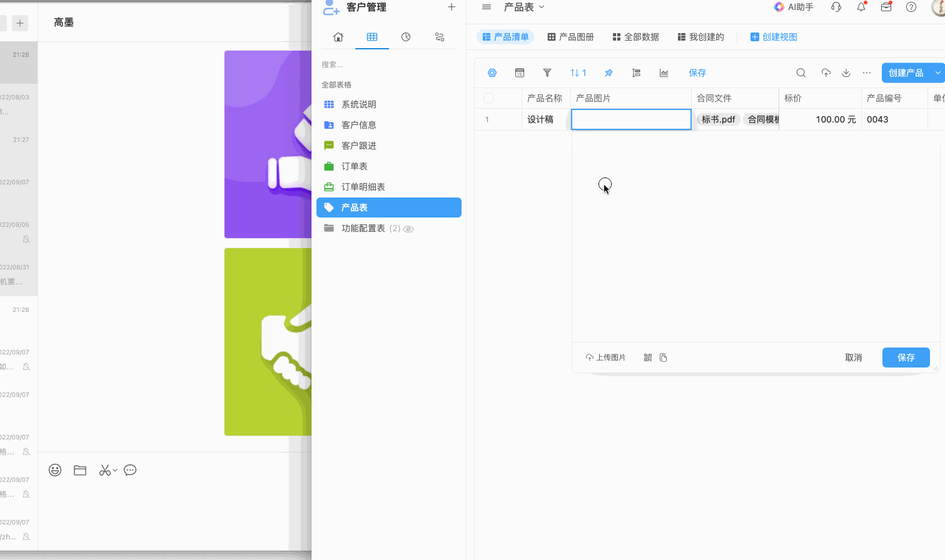Image resolution: width=945 pixels, height=560 pixels.
Task: Open view settings gear icon in toolbar
Action: (492, 73)
